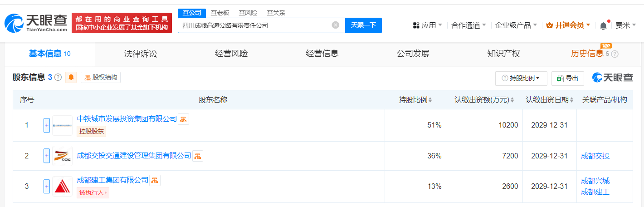The height and width of the screenshot is (207, 644).
Task: Clear the search box with the X icon
Action: click(336, 25)
